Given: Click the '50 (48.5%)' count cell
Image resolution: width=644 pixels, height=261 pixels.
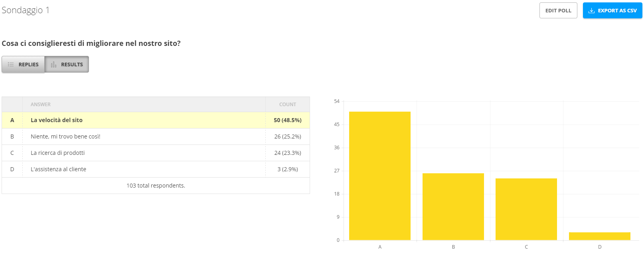Looking at the screenshot, I should (287, 120).
